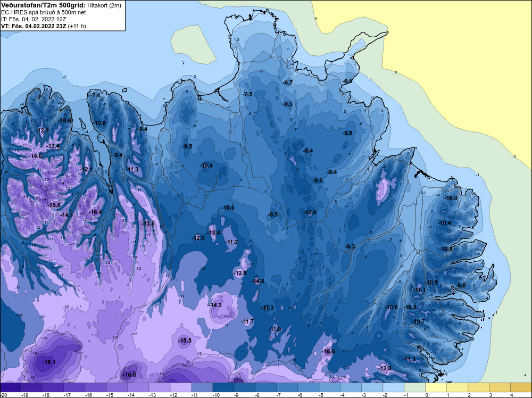Click the '(+11 h)' forecast offset text
This screenshot has height=398, width=532.
[x=77, y=26]
